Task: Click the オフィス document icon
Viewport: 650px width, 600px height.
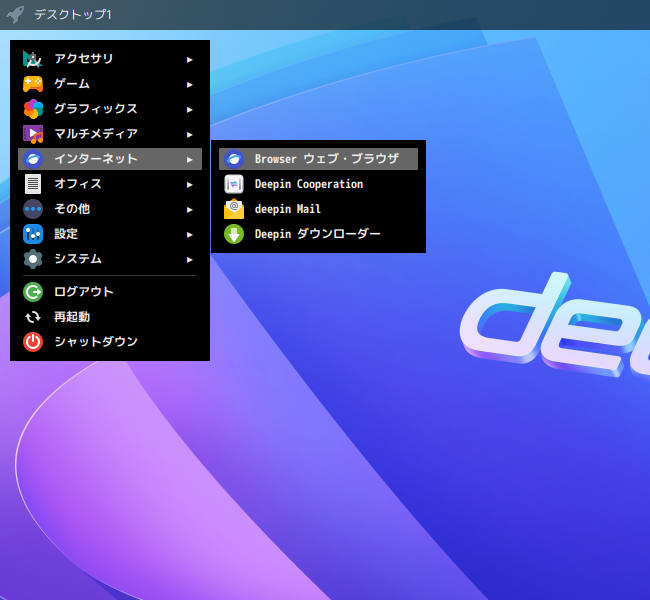Action: click(33, 184)
